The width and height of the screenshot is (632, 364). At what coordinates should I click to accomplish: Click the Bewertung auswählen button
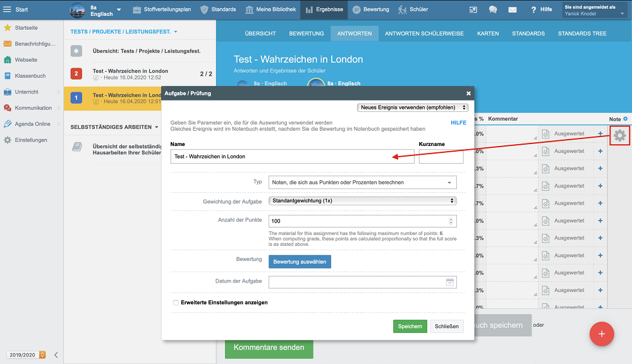tap(300, 262)
